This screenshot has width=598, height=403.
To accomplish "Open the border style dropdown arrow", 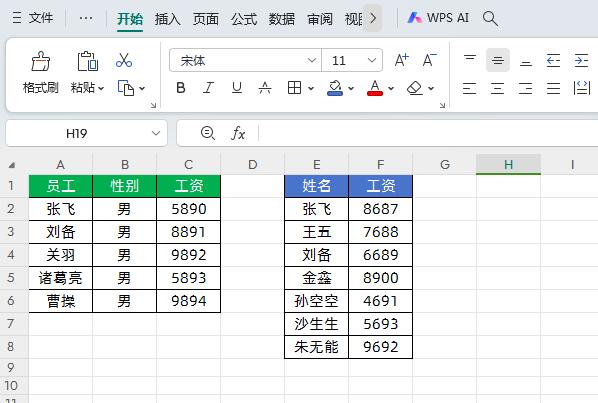I will (311, 88).
